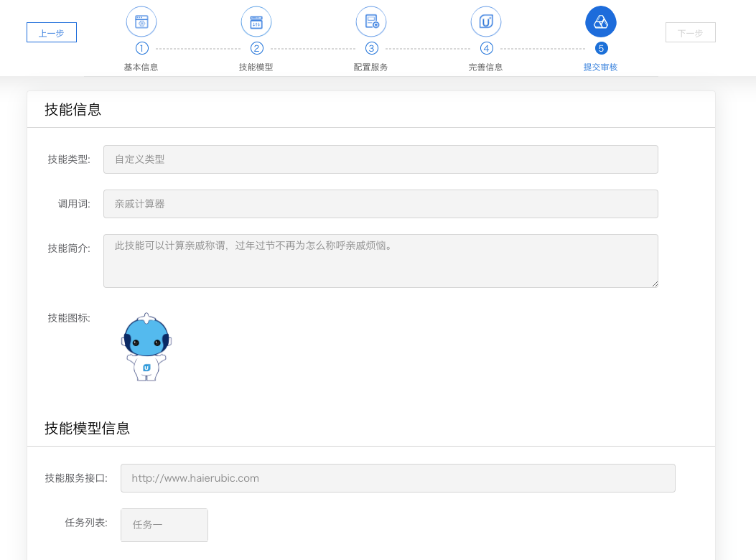This screenshot has height=560, width=756.
Task: Click the 基本信息 step one icon
Action: (x=141, y=22)
